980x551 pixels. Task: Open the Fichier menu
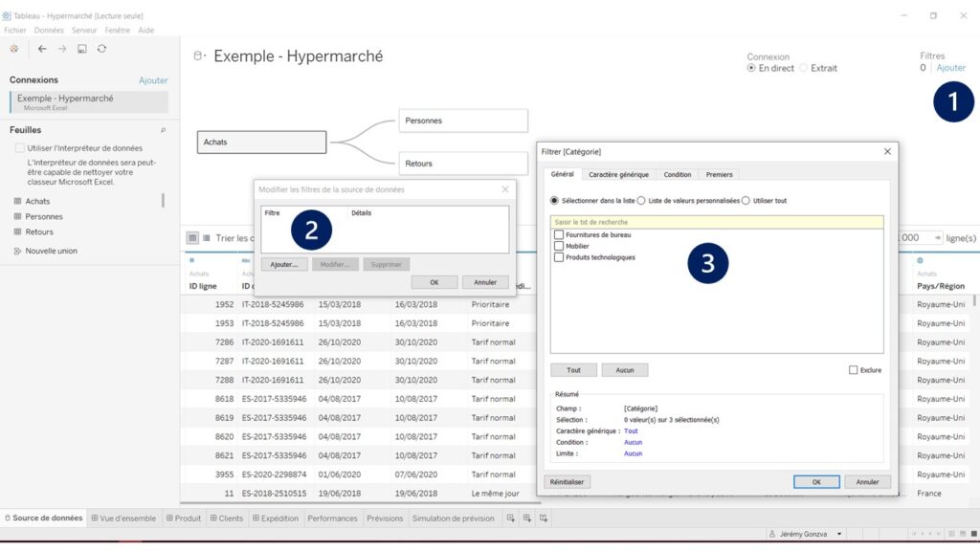15,30
